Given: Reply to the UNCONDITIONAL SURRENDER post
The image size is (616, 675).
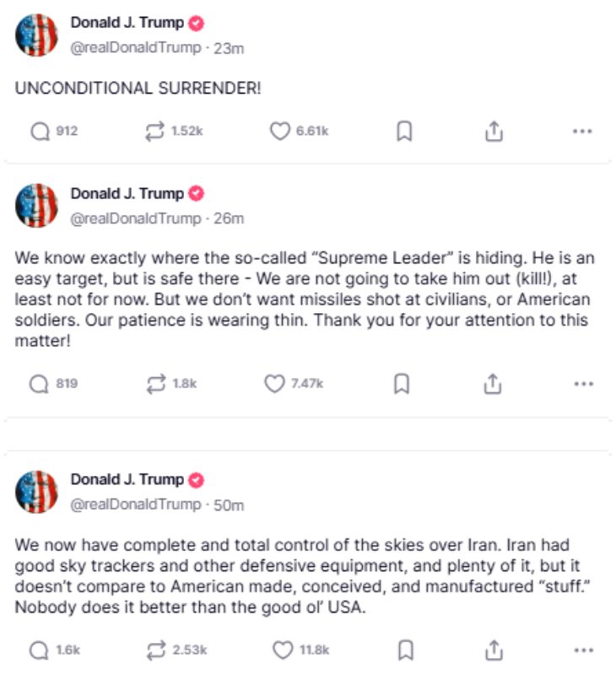Looking at the screenshot, I should point(40,132).
